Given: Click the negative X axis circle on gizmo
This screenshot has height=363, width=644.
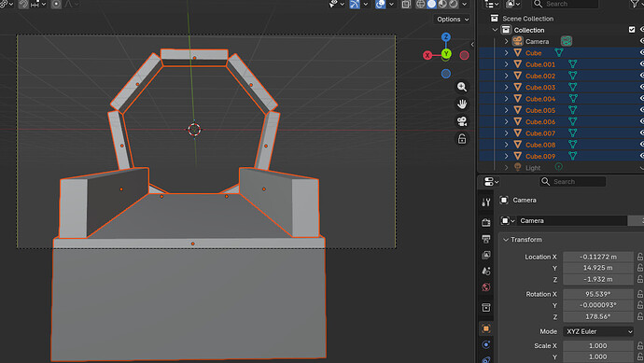Looking at the screenshot, I should point(464,55).
